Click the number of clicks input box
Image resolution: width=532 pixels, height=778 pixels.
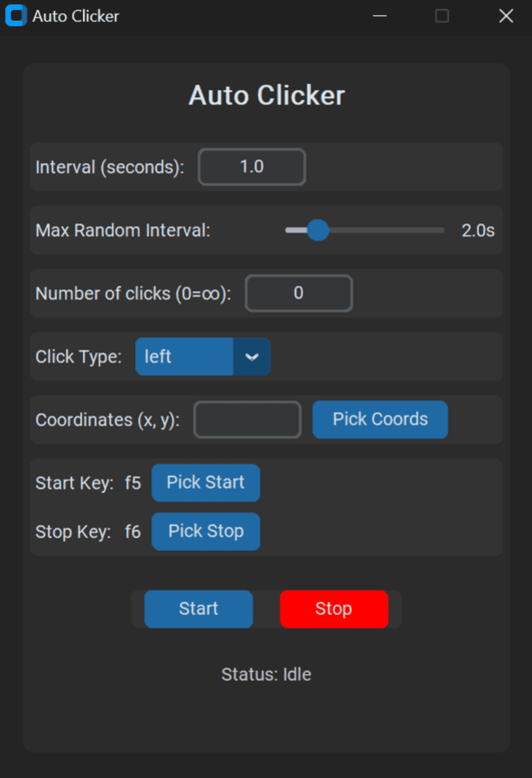click(x=299, y=293)
